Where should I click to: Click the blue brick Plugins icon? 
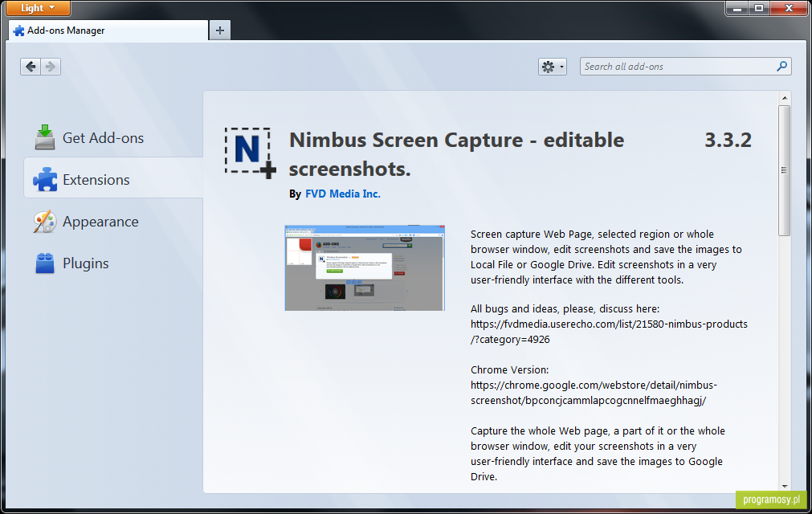45,263
